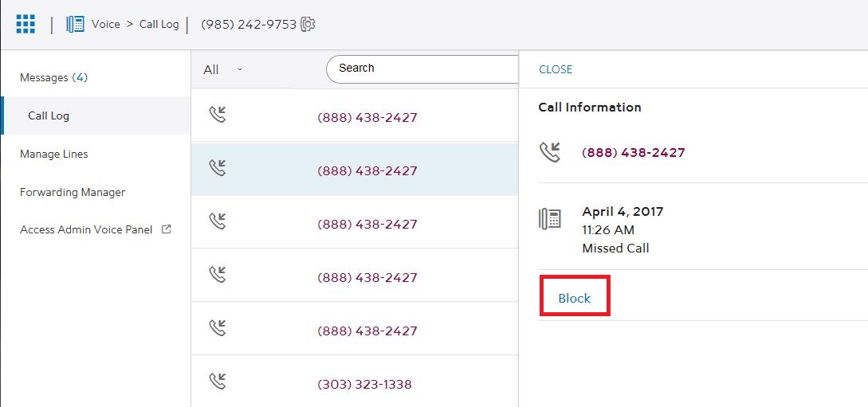
Task: Open Manage Lines section
Action: click(54, 154)
